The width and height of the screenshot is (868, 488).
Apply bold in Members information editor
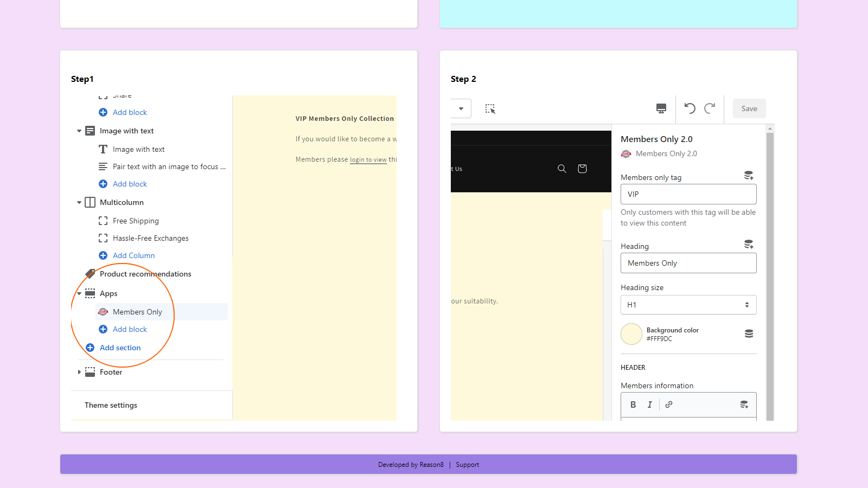(633, 404)
